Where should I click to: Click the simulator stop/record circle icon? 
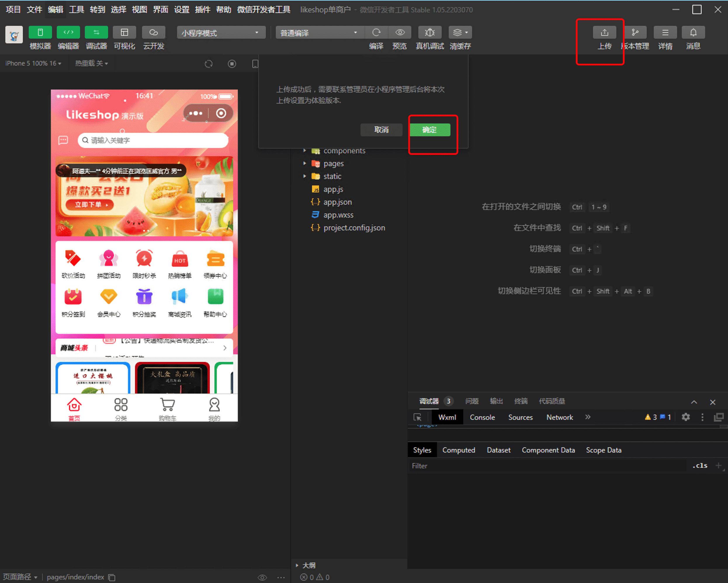point(232,63)
